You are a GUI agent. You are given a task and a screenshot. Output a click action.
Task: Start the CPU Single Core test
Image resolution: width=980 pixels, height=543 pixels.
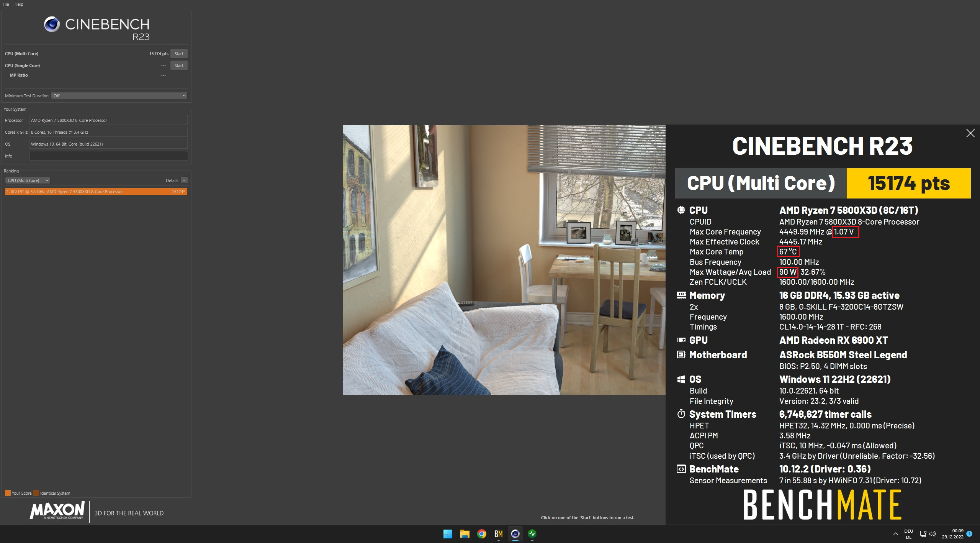[179, 66]
